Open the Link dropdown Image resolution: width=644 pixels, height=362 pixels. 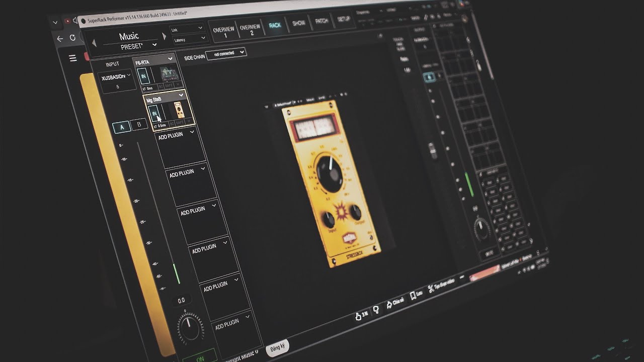pyautogui.click(x=187, y=29)
